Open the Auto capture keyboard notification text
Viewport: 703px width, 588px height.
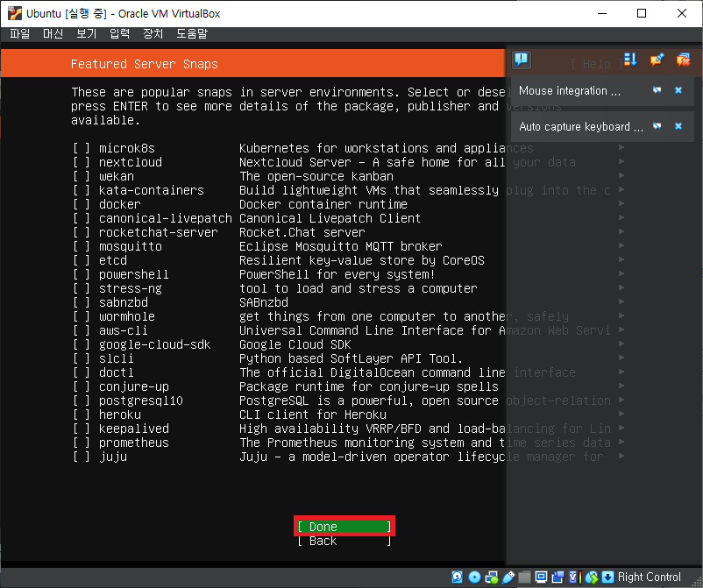[x=581, y=126]
